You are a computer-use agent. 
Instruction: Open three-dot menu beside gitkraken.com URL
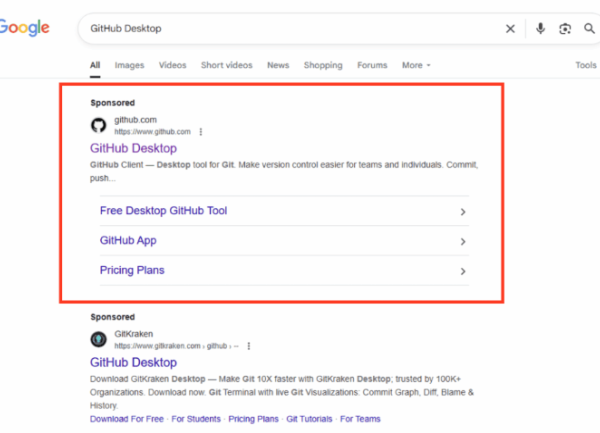[249, 346]
